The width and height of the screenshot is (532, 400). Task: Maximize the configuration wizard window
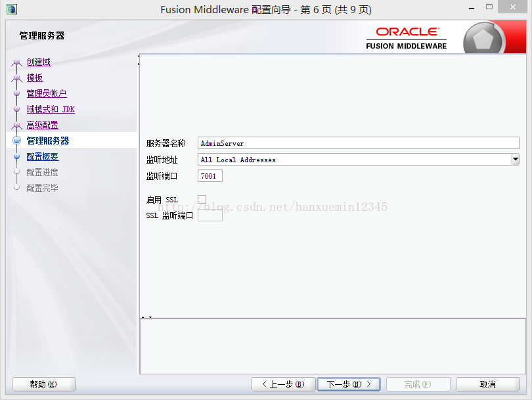point(489,7)
